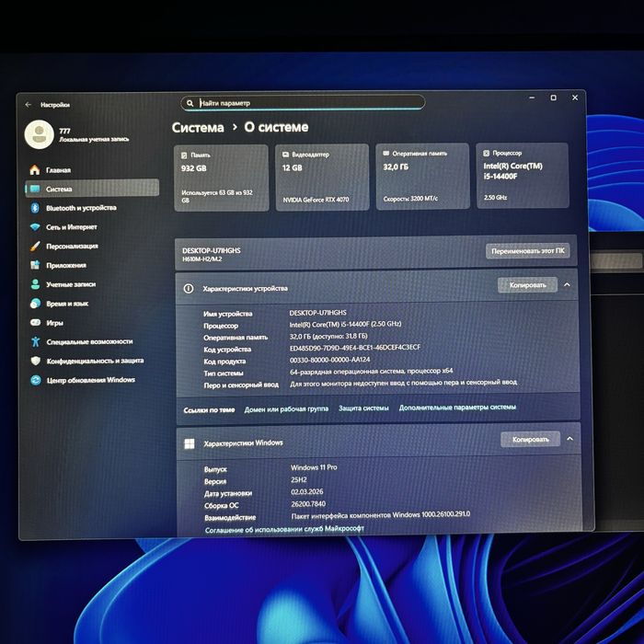Open the Оперативная память 32,0 ГБ card
The width and height of the screenshot is (644, 644).
click(422, 177)
